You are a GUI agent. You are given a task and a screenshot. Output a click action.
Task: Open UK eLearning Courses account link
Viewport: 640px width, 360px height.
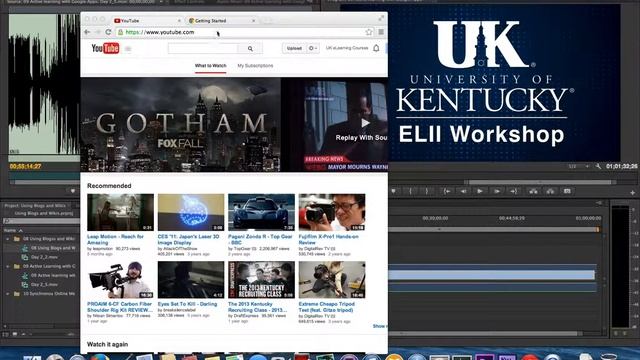click(347, 48)
